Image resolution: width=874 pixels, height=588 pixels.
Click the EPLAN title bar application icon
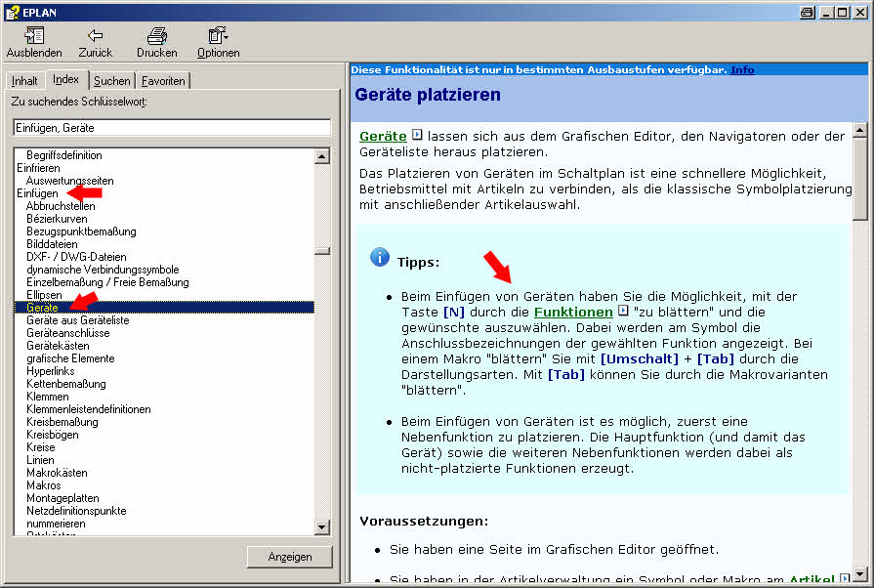[12, 13]
